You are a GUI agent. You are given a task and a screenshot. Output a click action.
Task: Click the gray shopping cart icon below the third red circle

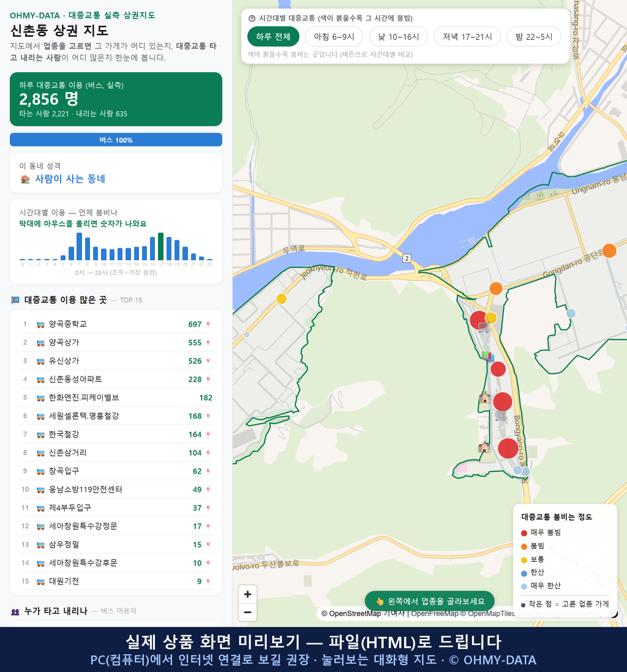[x=500, y=416]
